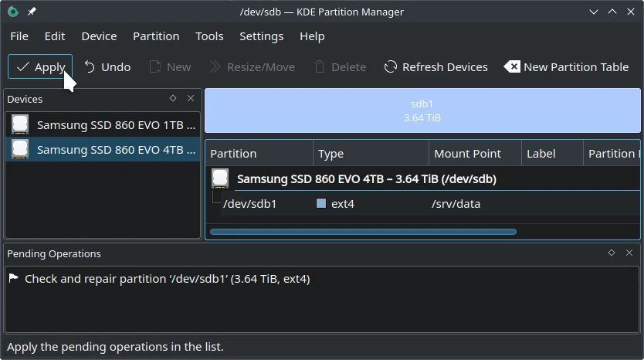Click the Apply toolbar button
644x360 pixels.
[40, 67]
